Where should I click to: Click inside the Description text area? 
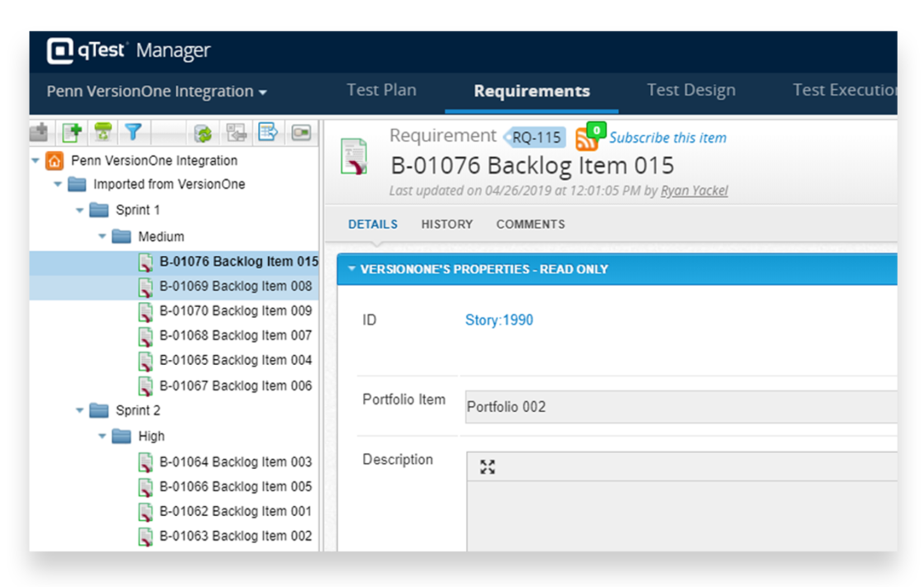pos(682,517)
